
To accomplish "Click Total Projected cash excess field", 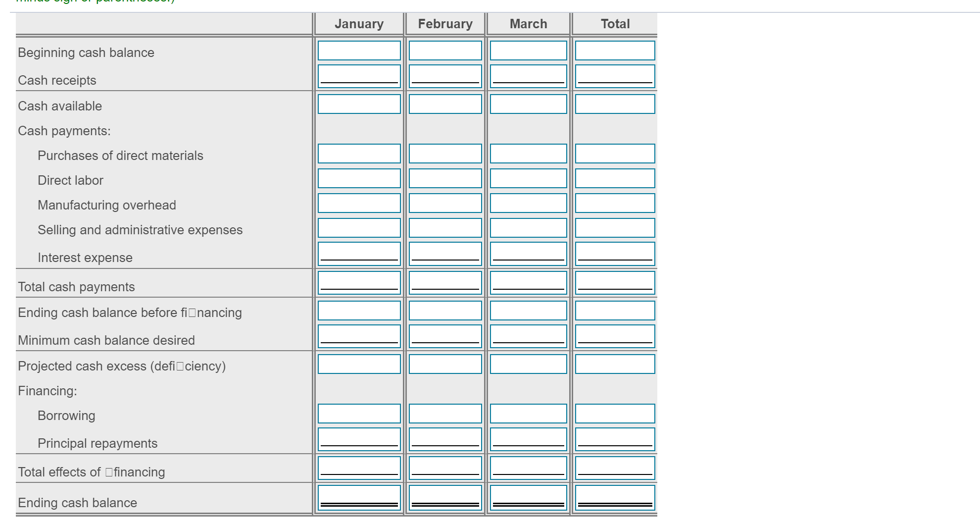I will tap(615, 364).
